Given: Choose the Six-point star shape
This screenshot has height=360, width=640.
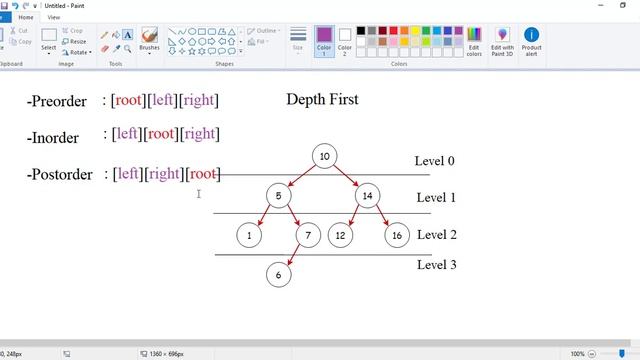Looking at the screenshot, I should tap(202, 51).
